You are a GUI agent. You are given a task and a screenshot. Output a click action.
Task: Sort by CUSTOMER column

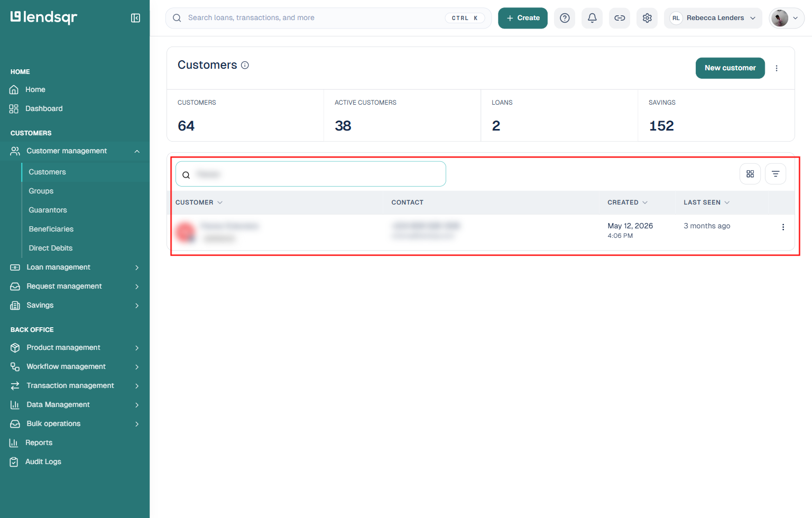[x=199, y=202]
